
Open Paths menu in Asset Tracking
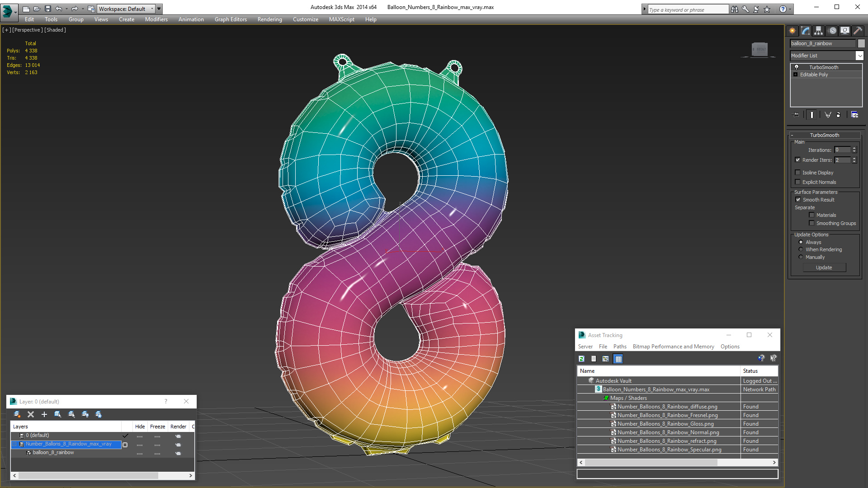click(x=620, y=347)
